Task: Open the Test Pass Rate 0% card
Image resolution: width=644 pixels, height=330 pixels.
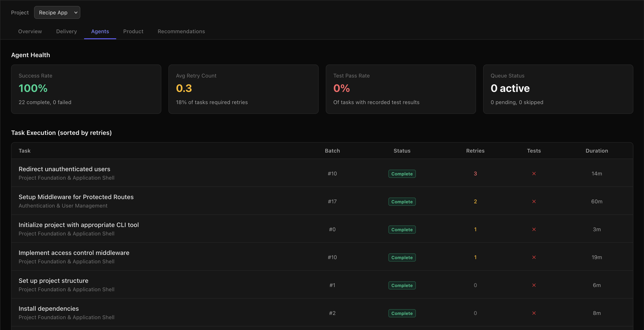Action: (401, 89)
